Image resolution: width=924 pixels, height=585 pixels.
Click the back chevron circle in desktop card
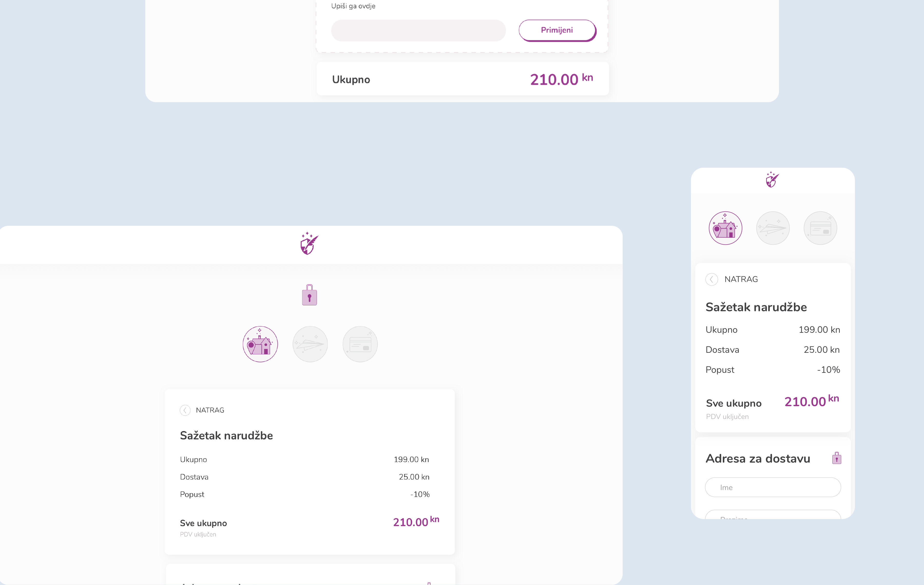(x=185, y=411)
